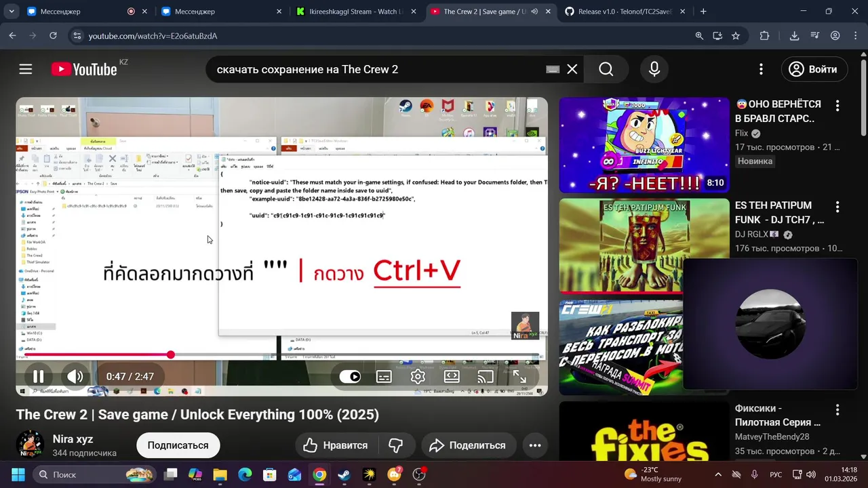The height and width of the screenshot is (488, 868).
Task: Open the Fixies video thumbnail
Action: tap(644, 431)
